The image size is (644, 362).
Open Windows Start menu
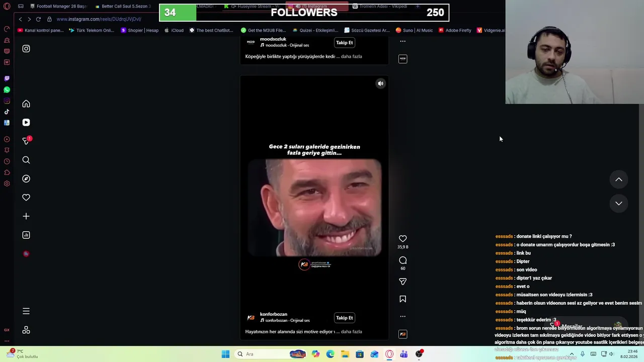[x=225, y=354]
